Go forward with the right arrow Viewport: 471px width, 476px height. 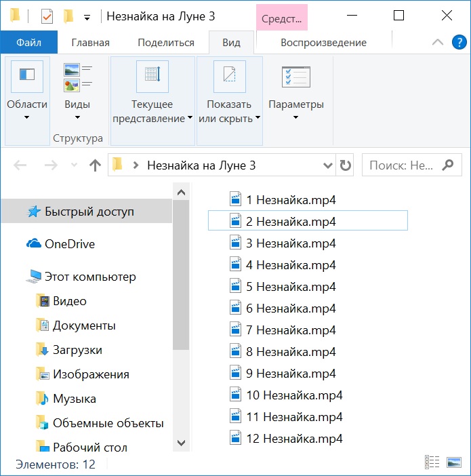tap(51, 165)
